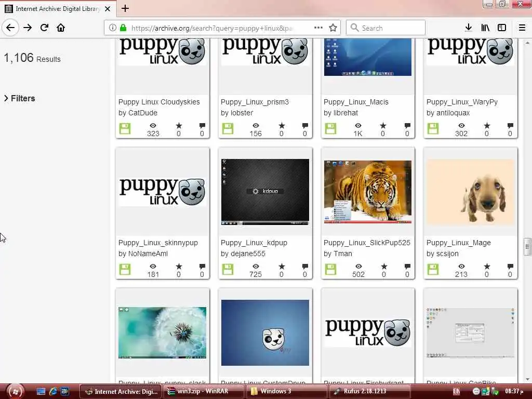The width and height of the screenshot is (532, 399).
Task: Click the software icon on Puppy_Linux_prism3
Action: (x=228, y=129)
